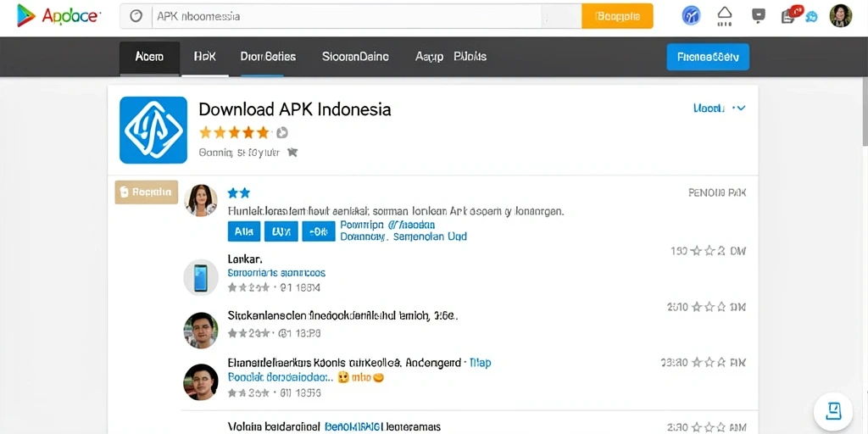Click the blue button in navigation bar

[708, 57]
